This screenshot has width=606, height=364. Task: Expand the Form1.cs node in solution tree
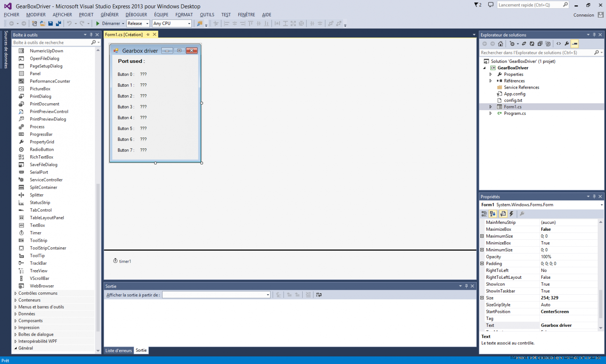(x=490, y=107)
